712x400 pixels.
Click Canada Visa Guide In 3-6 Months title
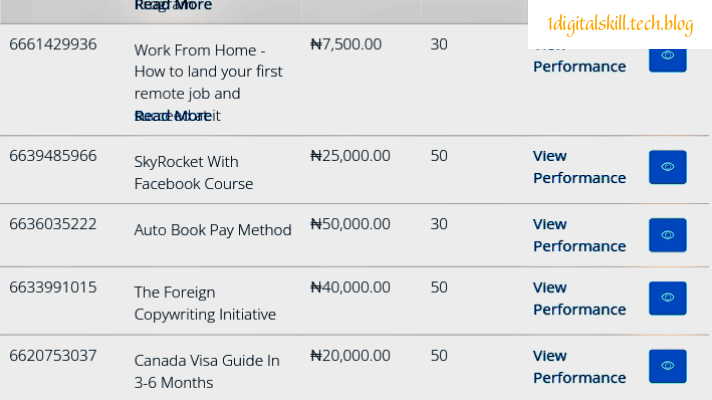coord(207,371)
